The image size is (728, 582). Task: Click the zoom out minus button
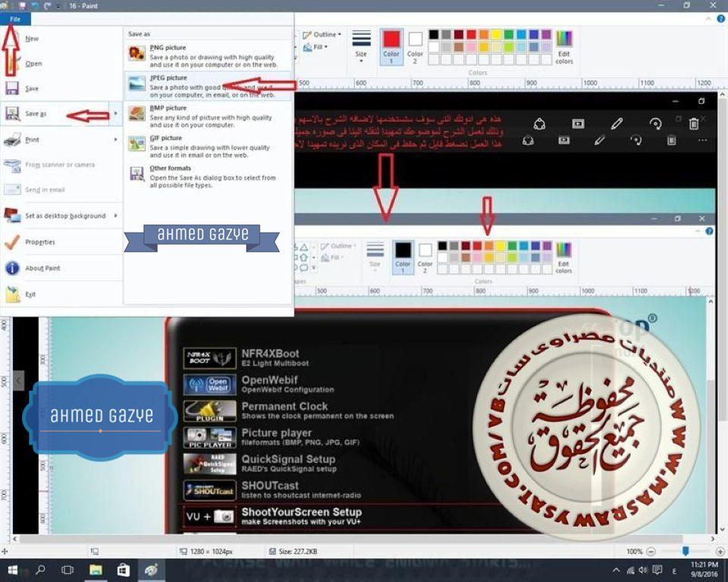pos(651,552)
